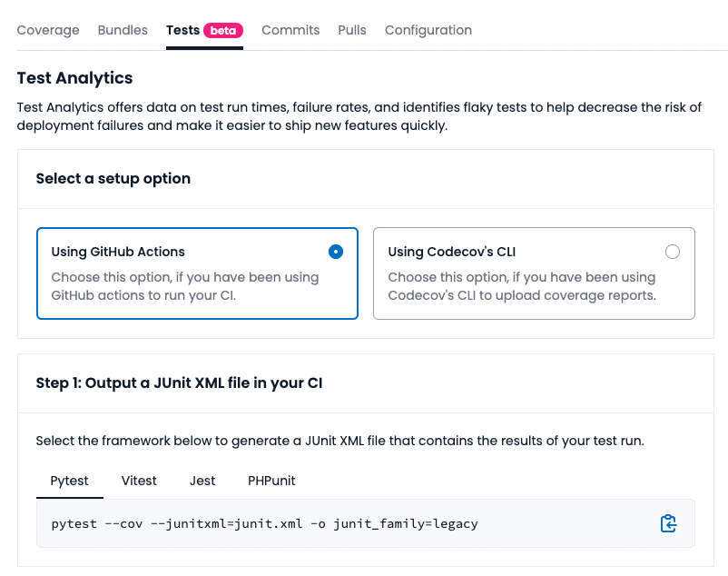This screenshot has width=728, height=576.
Task: Choose the Using Codecov's CLI radio option
Action: point(672,252)
